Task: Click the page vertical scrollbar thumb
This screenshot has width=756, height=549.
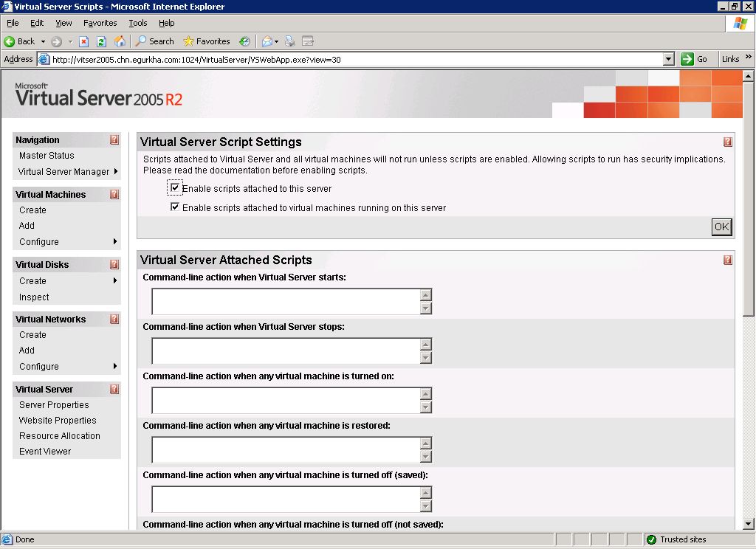Action: 748,198
